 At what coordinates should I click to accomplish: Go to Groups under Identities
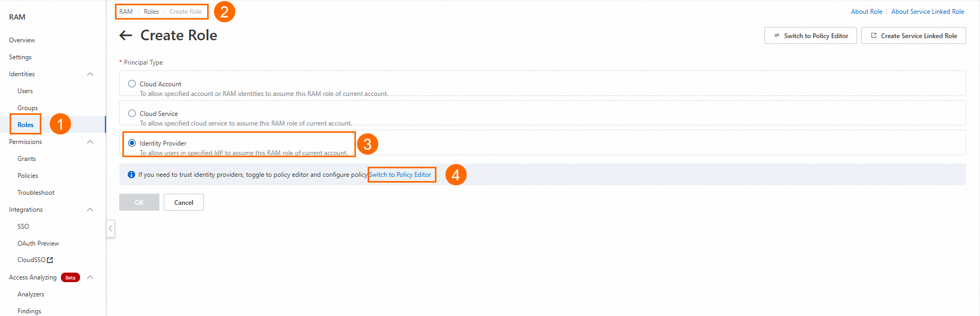pyautogui.click(x=28, y=108)
